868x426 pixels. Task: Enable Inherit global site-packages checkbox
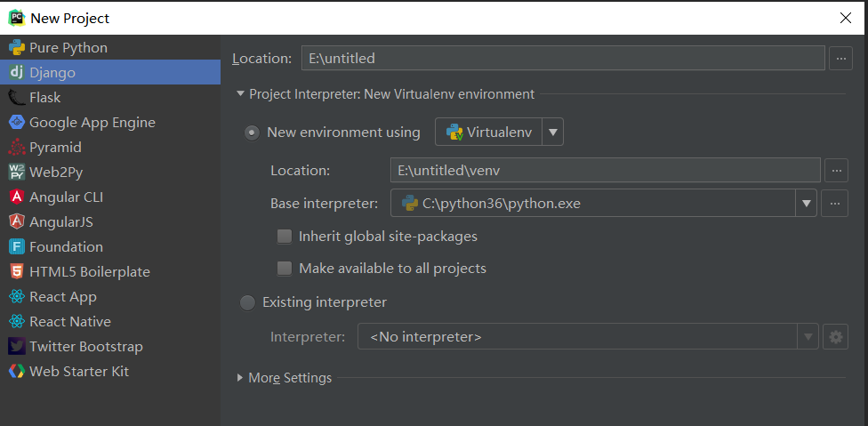point(285,237)
